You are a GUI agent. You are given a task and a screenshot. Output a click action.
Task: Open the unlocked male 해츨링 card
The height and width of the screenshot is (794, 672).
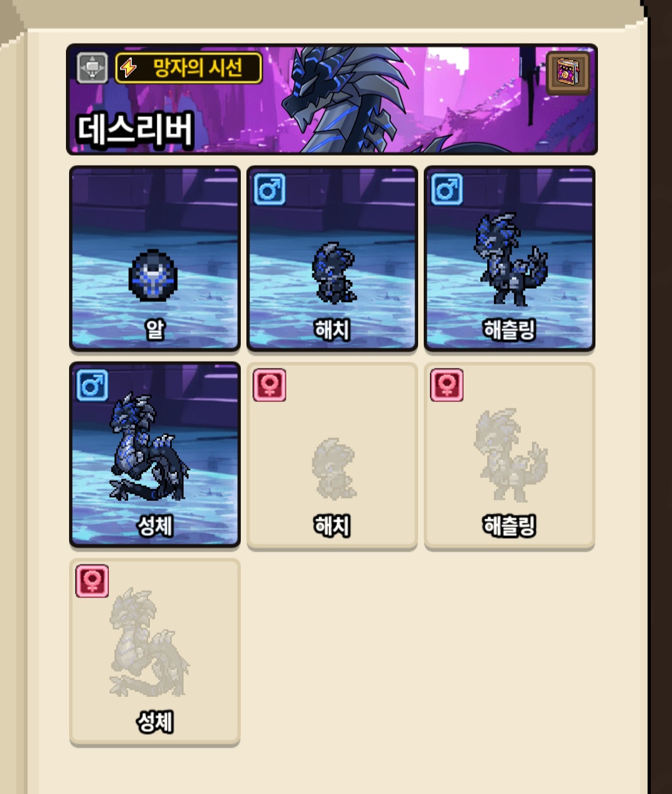pos(509,259)
